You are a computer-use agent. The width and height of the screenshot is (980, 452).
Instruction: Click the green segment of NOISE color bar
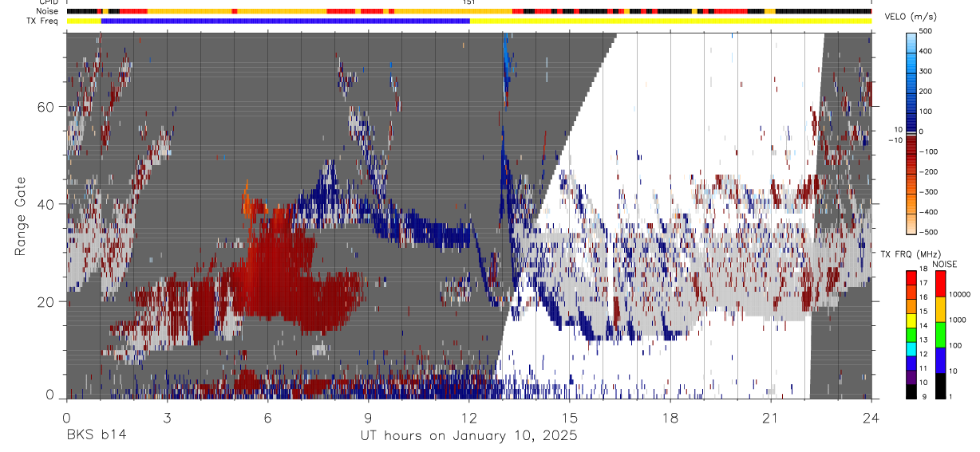[x=940, y=334]
